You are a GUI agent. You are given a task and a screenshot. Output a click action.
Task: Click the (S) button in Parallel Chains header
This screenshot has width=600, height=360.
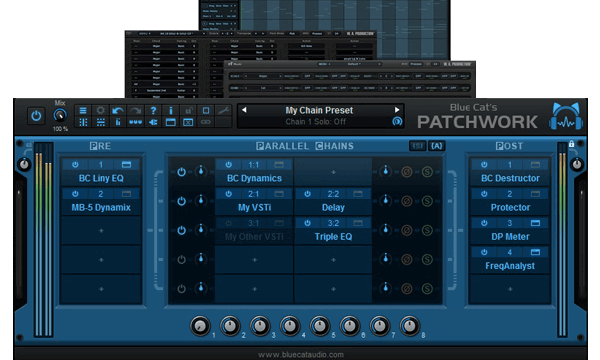pyautogui.click(x=417, y=146)
